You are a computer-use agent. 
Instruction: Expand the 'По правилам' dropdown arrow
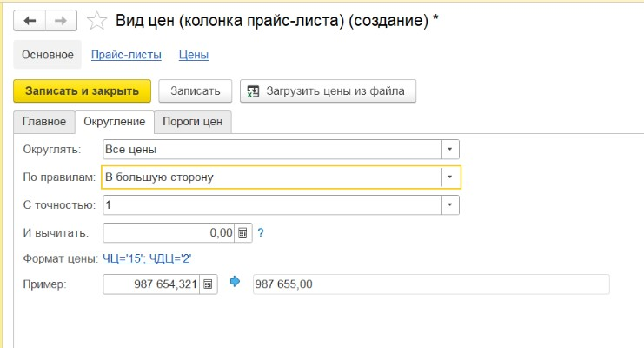tap(449, 177)
